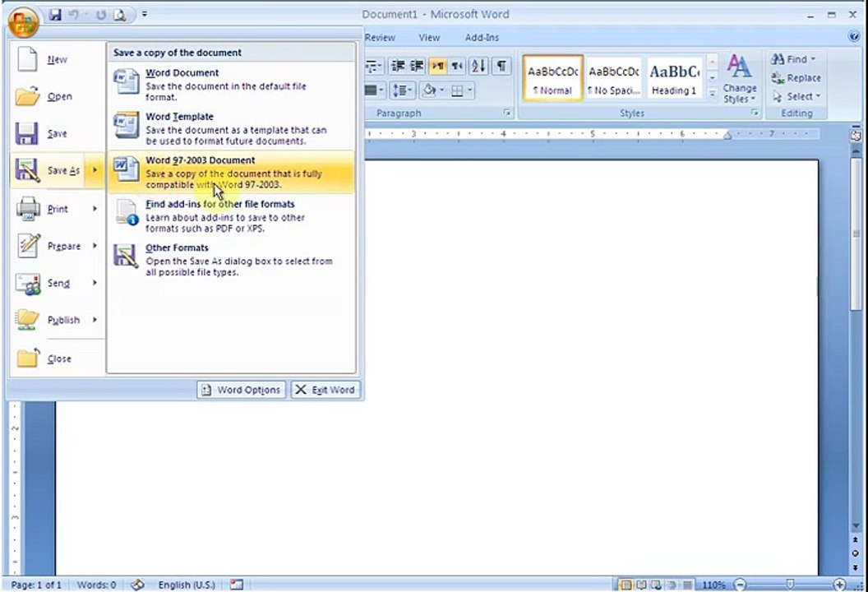The height and width of the screenshot is (592, 868).
Task: Expand the Send submenu arrow
Action: [x=95, y=282]
